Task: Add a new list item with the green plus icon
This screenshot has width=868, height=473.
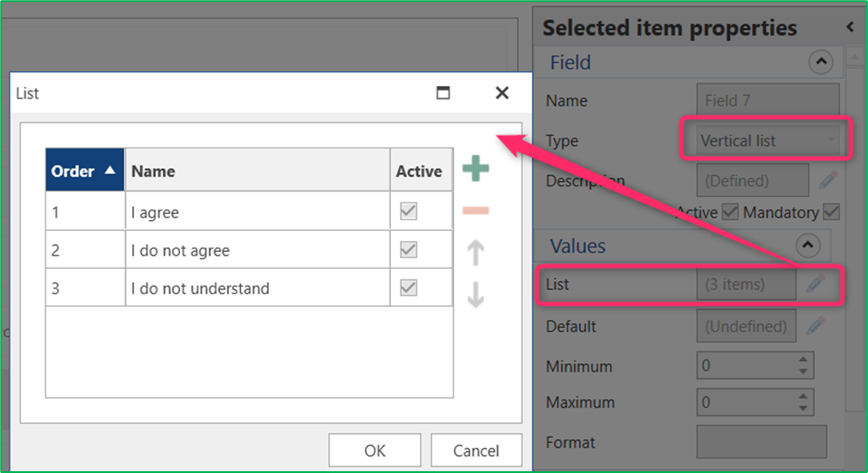Action: 475,169
